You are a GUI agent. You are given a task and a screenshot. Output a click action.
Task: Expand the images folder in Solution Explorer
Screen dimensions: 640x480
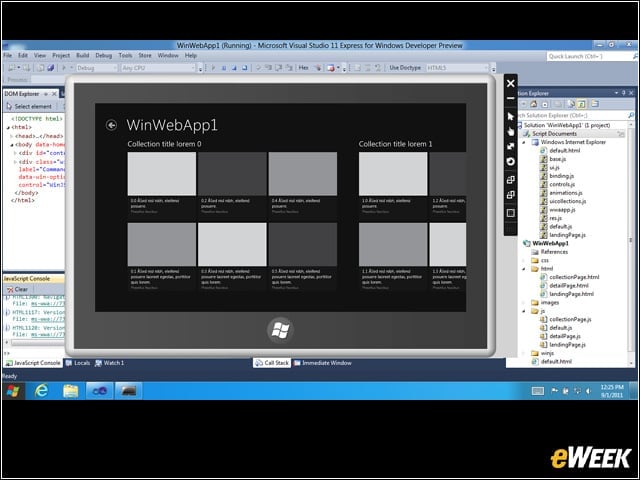click(x=524, y=303)
